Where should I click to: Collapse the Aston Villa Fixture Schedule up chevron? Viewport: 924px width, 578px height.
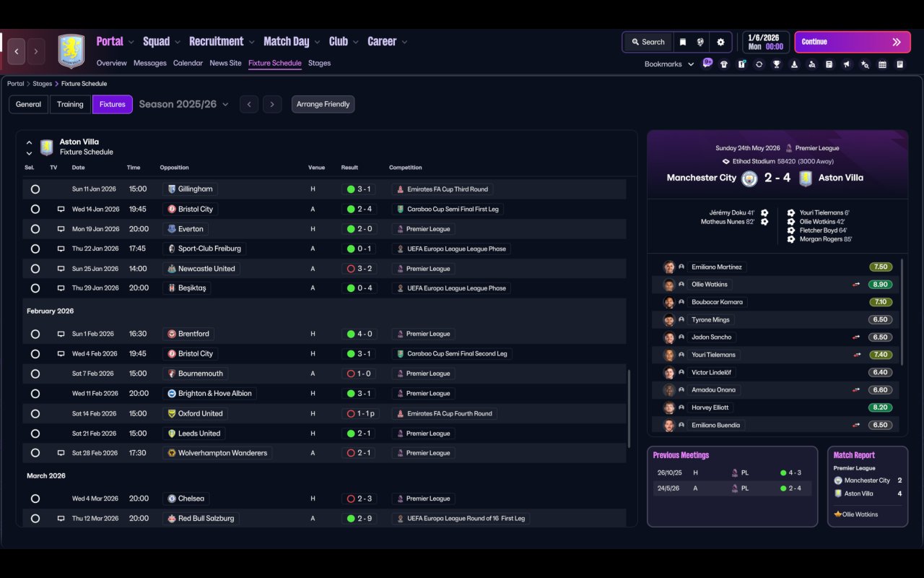pyautogui.click(x=29, y=142)
